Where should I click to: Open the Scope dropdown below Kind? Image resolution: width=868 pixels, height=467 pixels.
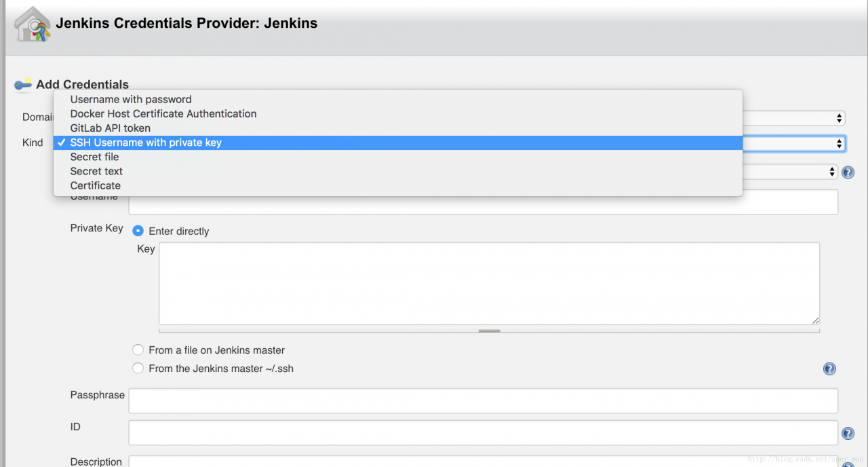point(791,172)
